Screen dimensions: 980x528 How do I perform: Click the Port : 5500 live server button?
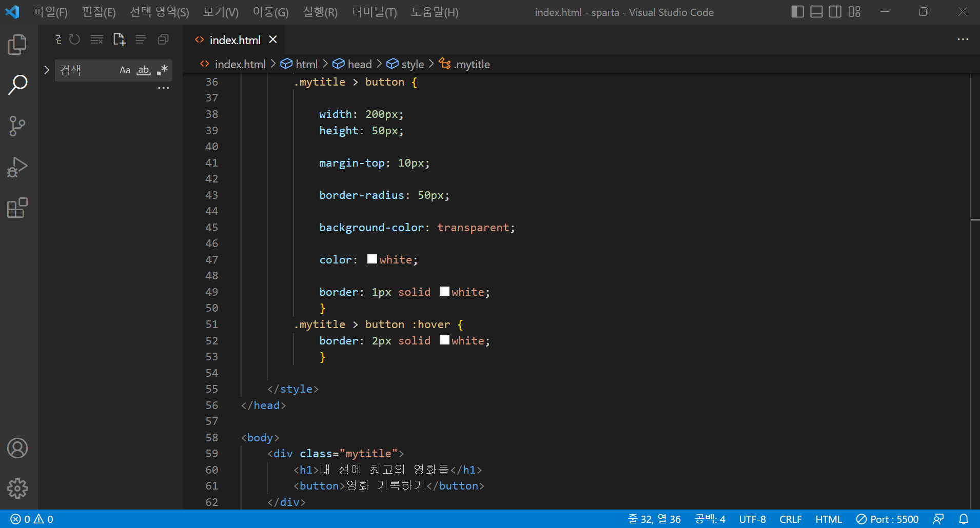[x=887, y=519]
